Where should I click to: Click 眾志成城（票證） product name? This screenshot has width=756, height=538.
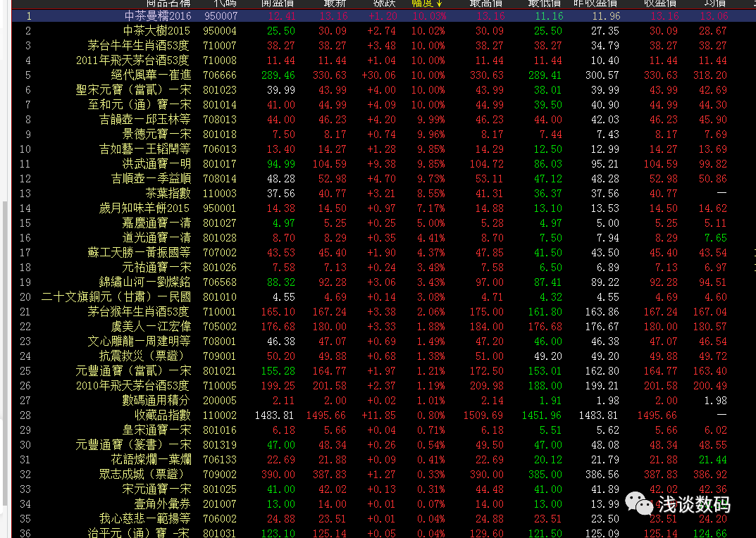click(x=142, y=475)
